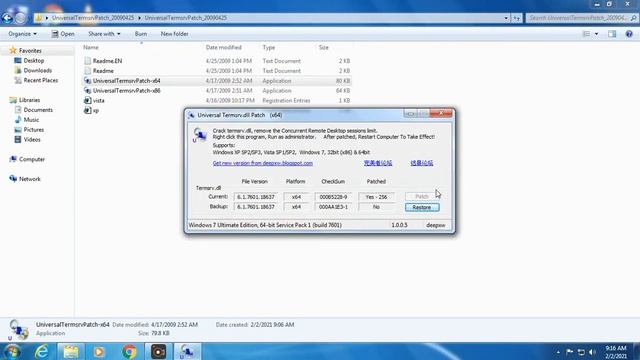The image size is (640, 360).
Task: Click the Backup Patched field showing No
Action: (376, 207)
